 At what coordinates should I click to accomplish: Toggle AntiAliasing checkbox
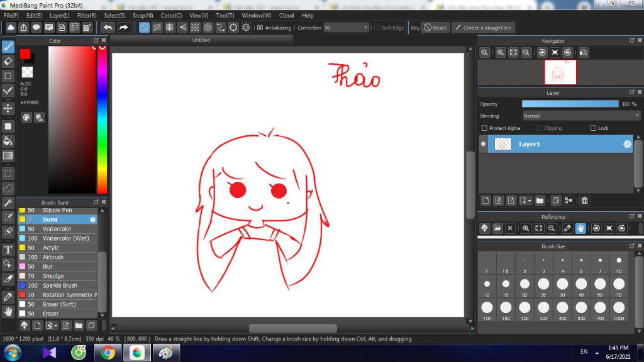(x=260, y=28)
